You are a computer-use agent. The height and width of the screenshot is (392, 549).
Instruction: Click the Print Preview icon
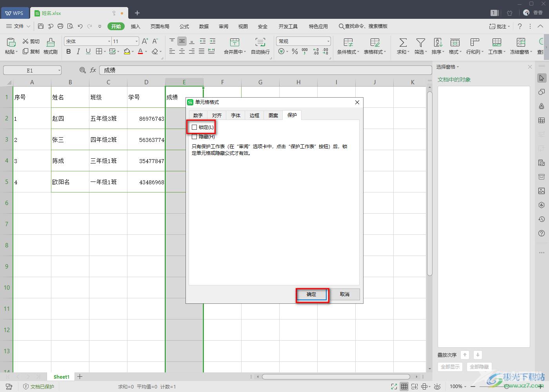point(70,26)
